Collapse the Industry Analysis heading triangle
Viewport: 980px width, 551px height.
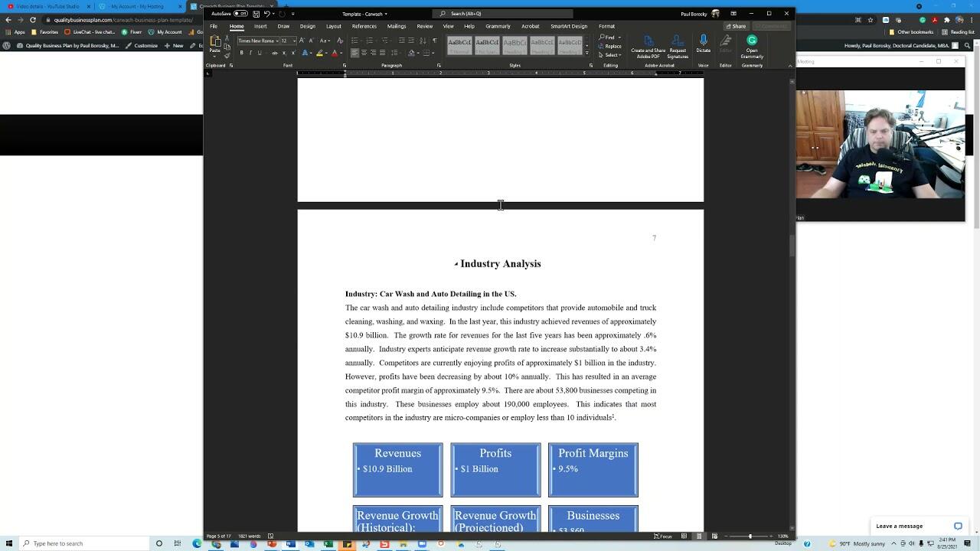[x=456, y=264]
